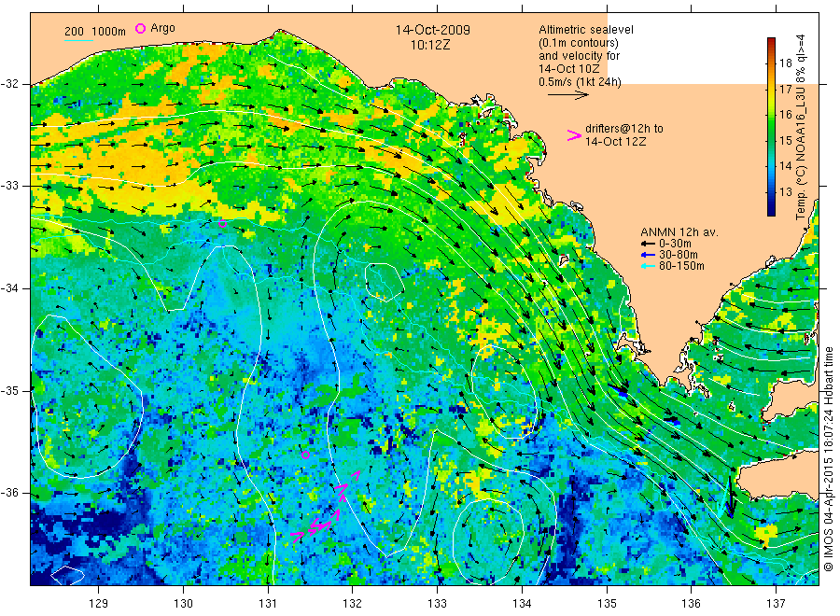Click the -34 latitude axis label
Viewport: 840px width, 616px height.
[9, 288]
